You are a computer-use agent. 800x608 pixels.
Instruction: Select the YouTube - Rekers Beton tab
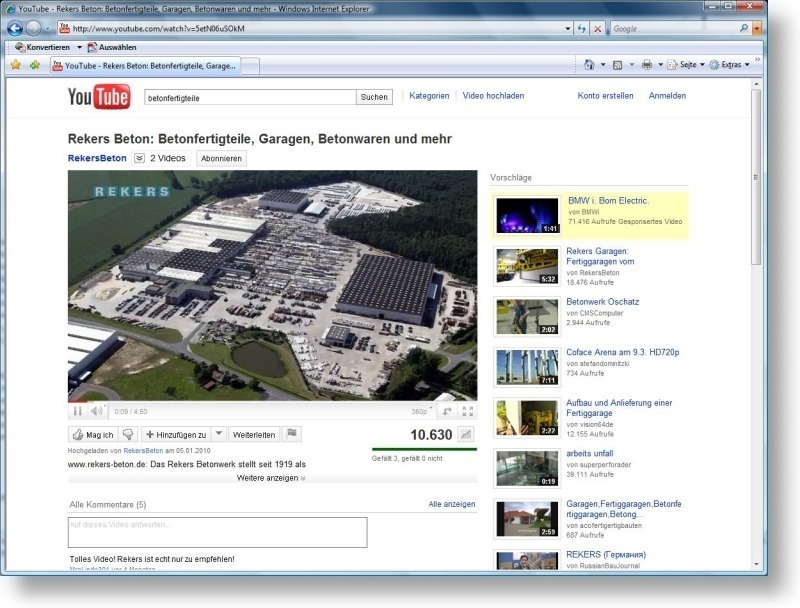145,66
